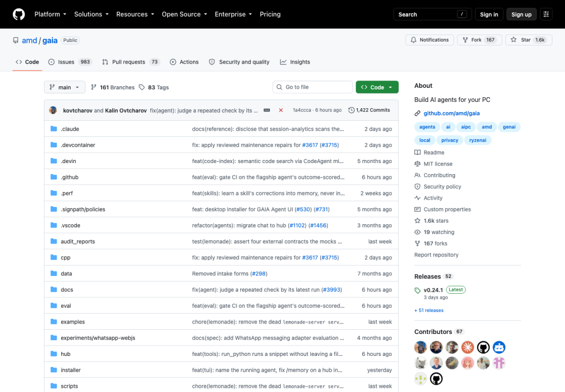The width and height of the screenshot is (565, 392).
Task: Select the Code tab
Action: coord(27,62)
